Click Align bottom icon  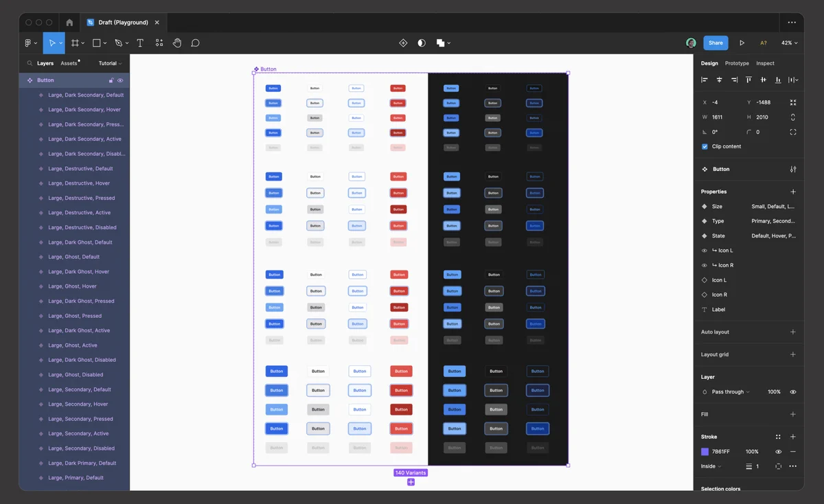coord(778,80)
